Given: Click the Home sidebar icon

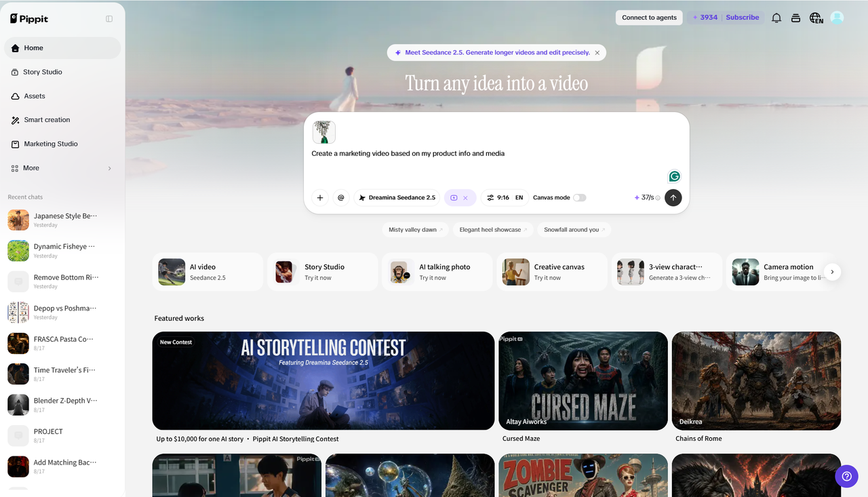Looking at the screenshot, I should [x=15, y=48].
